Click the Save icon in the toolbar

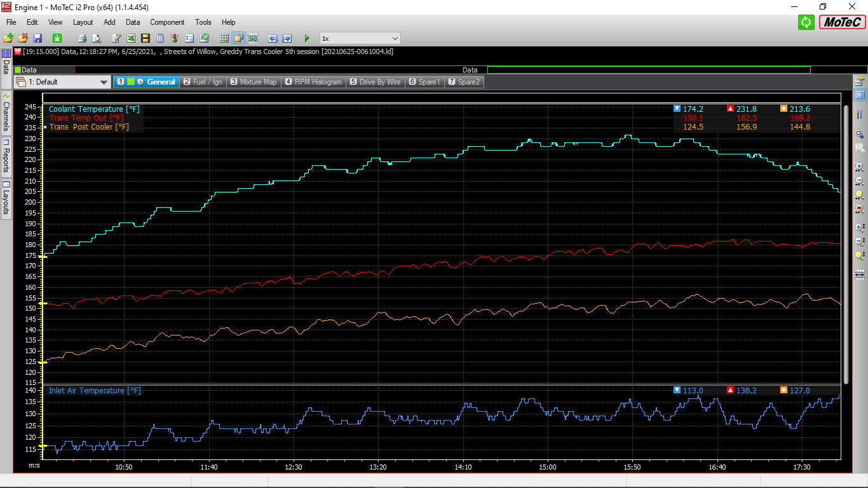(x=37, y=38)
